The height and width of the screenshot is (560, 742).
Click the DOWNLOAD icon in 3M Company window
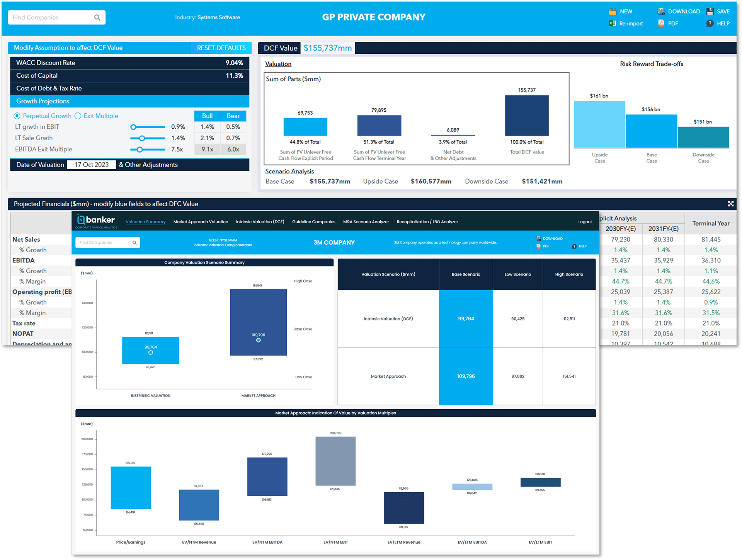click(538, 238)
